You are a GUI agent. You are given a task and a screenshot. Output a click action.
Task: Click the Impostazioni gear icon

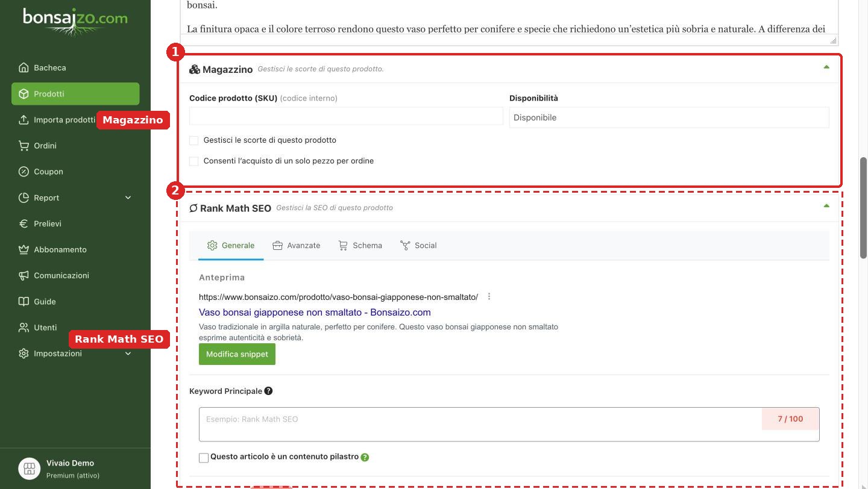[24, 353]
